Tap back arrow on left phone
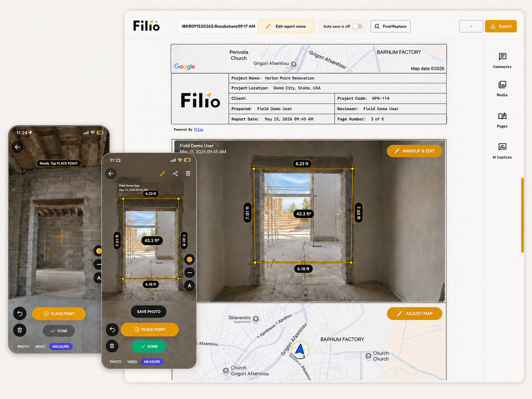The width and height of the screenshot is (532, 399). 17,147
